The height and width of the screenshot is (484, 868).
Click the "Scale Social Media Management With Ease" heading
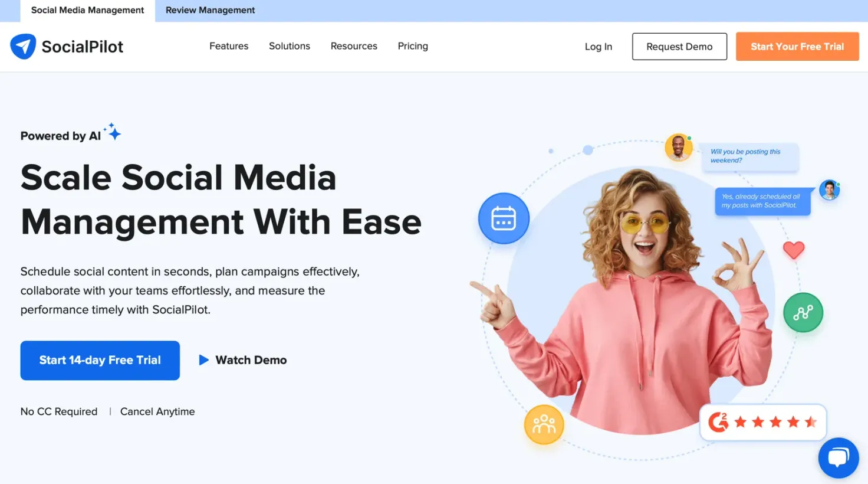tap(221, 200)
